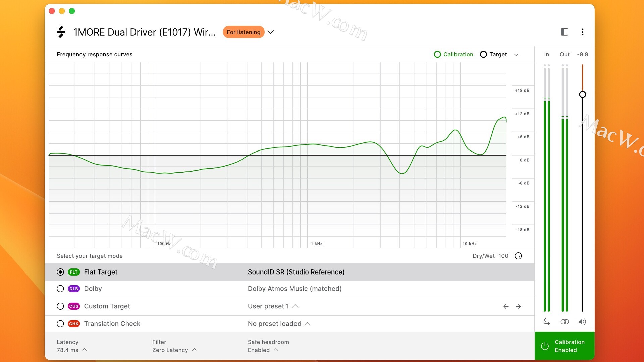Click the Flat Target label
Screen dimensions: 644x362
coord(101,272)
